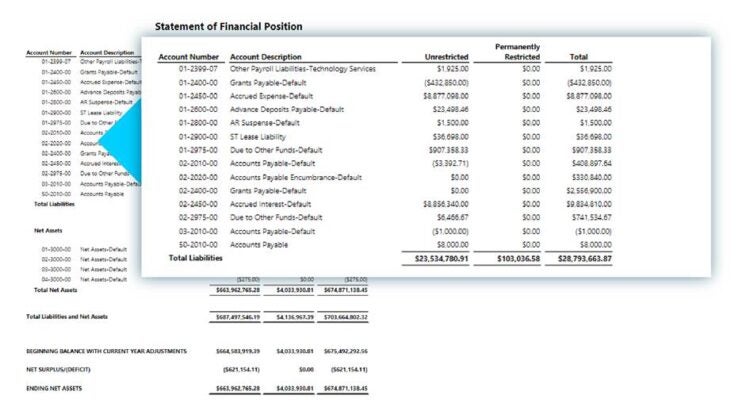Image resolution: width=742 pixels, height=411 pixels.
Task: Select "Other Payroll Liabilities-Technology Services" in enlarged panel
Action: point(303,69)
